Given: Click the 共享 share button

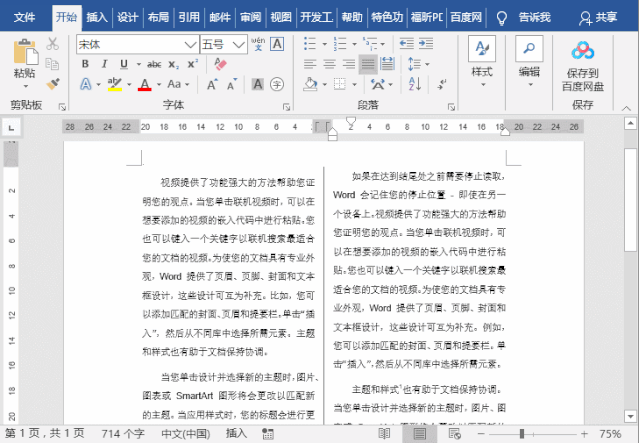Looking at the screenshot, I should (x=600, y=17).
